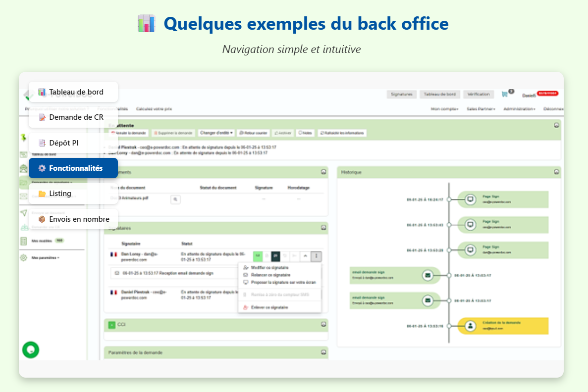Click the green envelope icon in Dan Lorey row

point(258,256)
